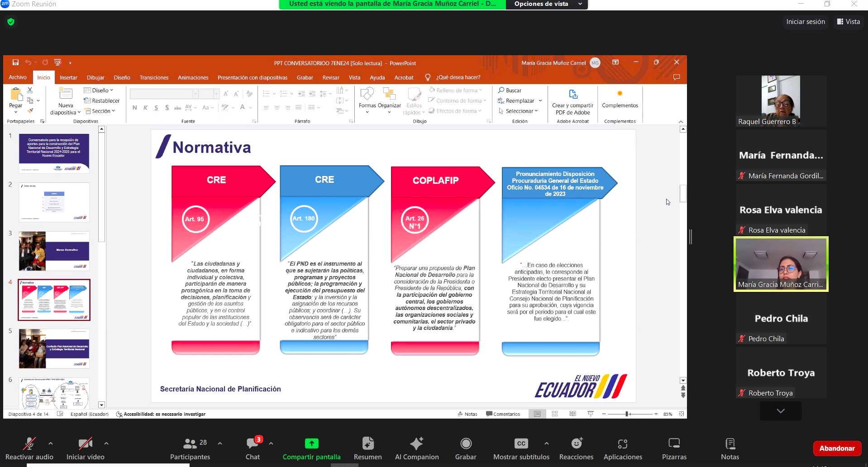This screenshot has width=868, height=467.
Task: Expand the Diseño layout dropdown
Action: tap(99, 90)
